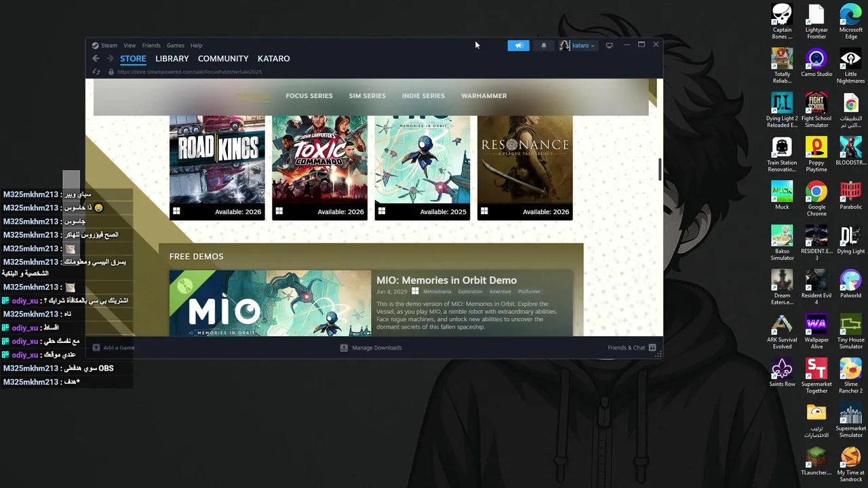
Task: Launch Google Chrome from desktop
Action: coord(816,199)
